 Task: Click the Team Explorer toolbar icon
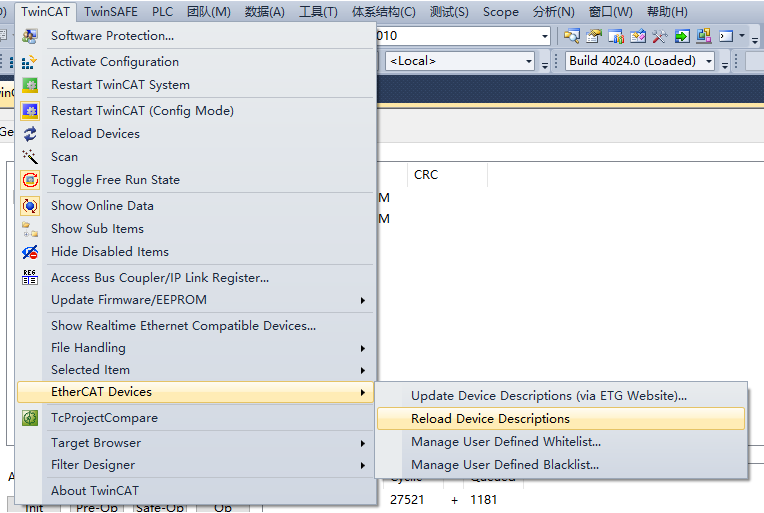coord(616,36)
